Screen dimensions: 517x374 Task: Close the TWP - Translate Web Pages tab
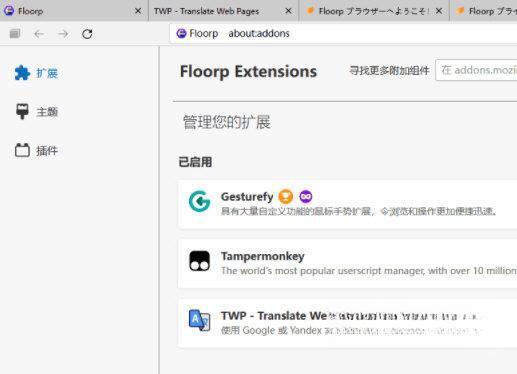coord(288,11)
